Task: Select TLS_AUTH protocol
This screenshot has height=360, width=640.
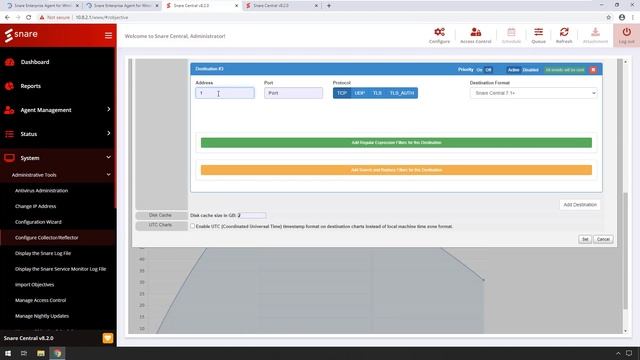Action: 402,93
